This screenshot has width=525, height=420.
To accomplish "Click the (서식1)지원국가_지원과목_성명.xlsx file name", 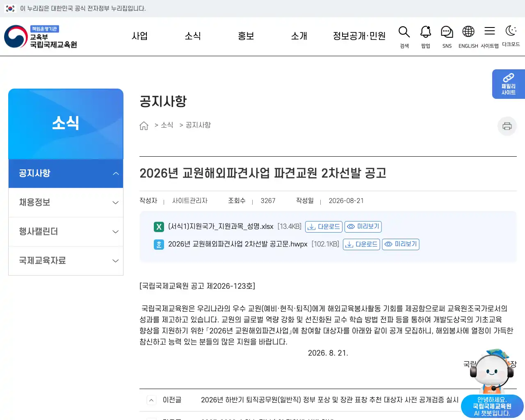I will tap(221, 227).
